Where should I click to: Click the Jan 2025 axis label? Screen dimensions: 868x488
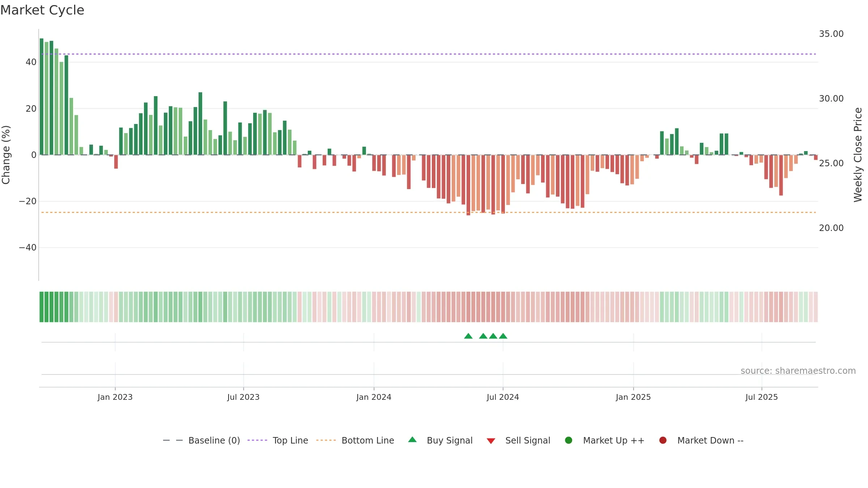633,397
